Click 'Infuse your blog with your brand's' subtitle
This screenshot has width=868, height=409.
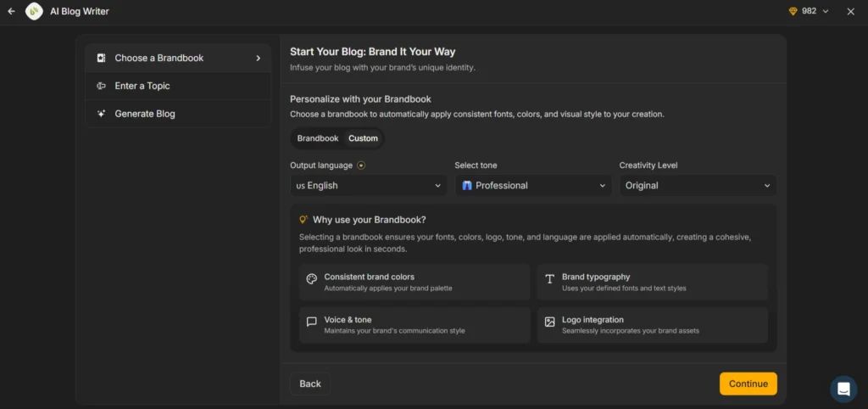click(382, 68)
